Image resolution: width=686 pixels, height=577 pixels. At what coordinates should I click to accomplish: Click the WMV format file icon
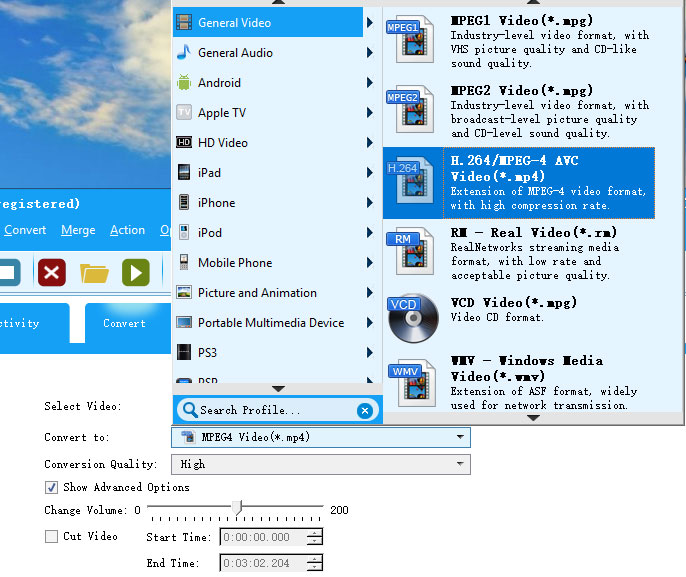coord(413,382)
